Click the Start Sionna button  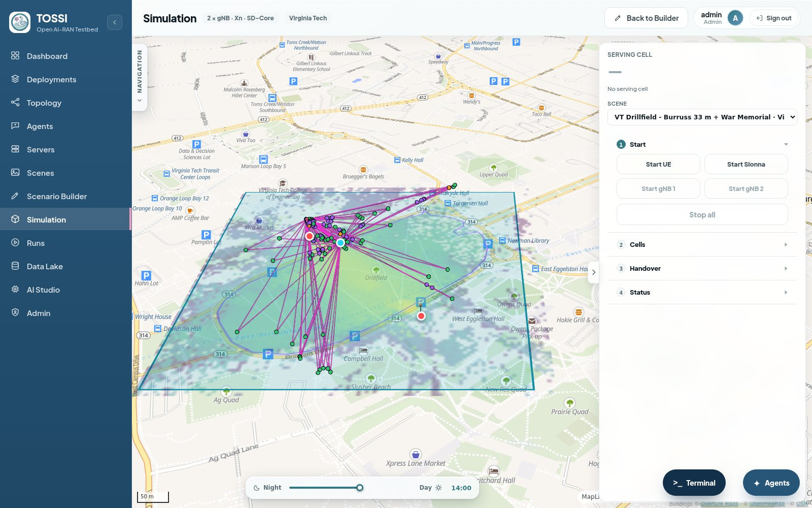click(746, 164)
